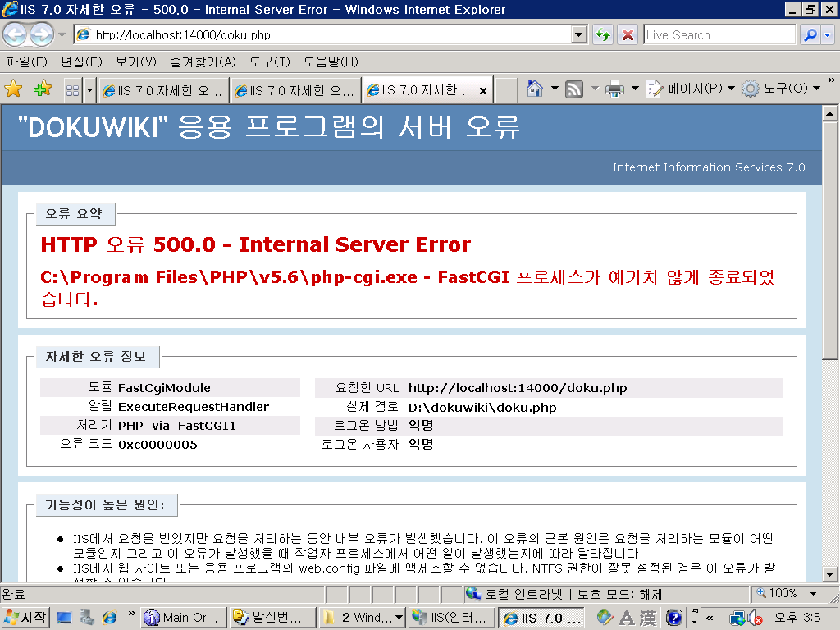Image resolution: width=840 pixels, height=630 pixels.
Task: Open the 편집(E) menu
Action: click(x=81, y=62)
